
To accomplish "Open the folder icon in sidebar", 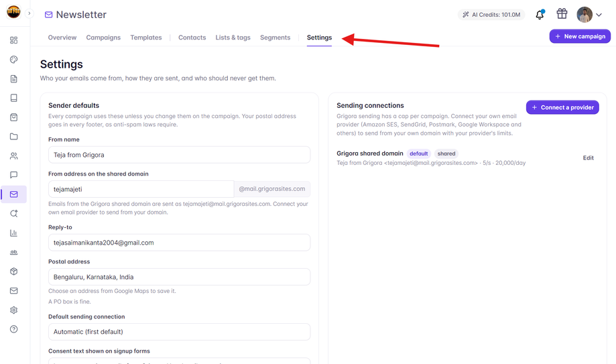I will click(14, 136).
